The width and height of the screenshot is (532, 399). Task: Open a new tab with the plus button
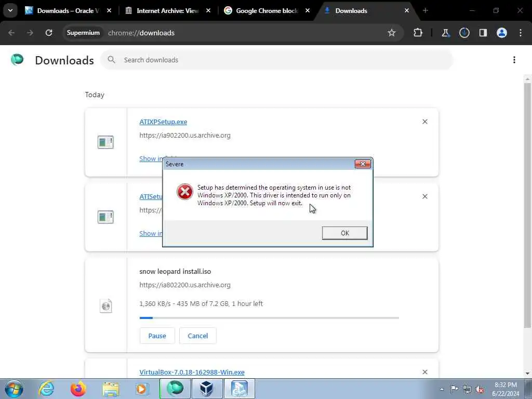click(x=425, y=10)
